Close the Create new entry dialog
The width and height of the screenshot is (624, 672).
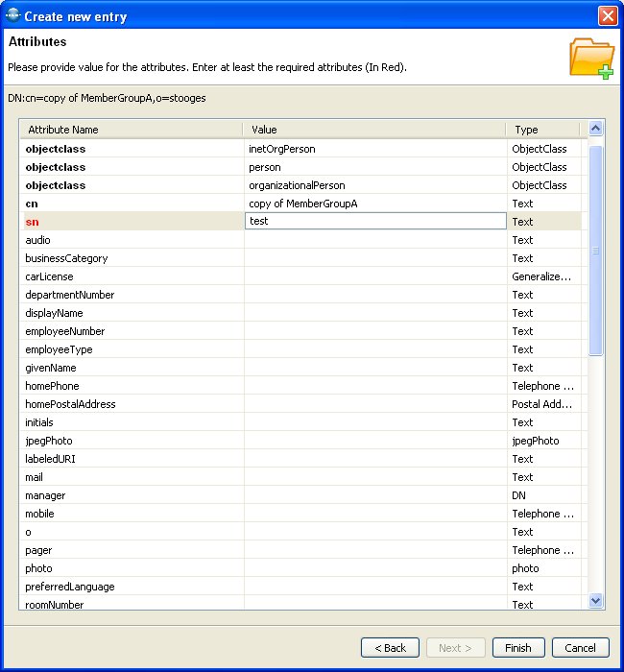[x=607, y=16]
